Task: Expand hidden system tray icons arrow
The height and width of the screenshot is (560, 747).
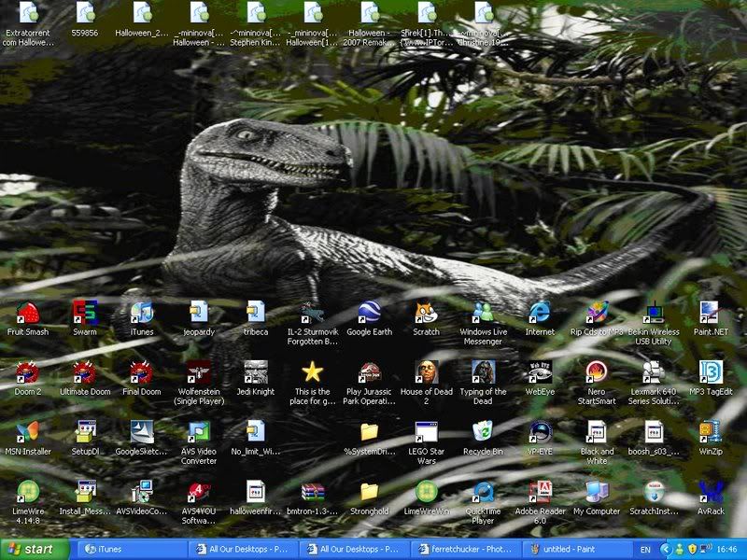Action: pos(666,549)
